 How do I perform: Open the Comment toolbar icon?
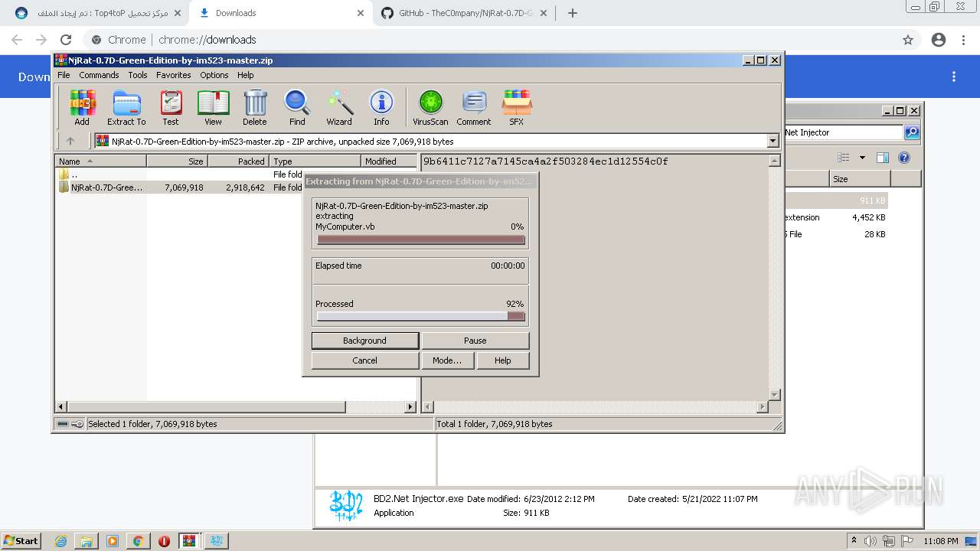click(474, 107)
